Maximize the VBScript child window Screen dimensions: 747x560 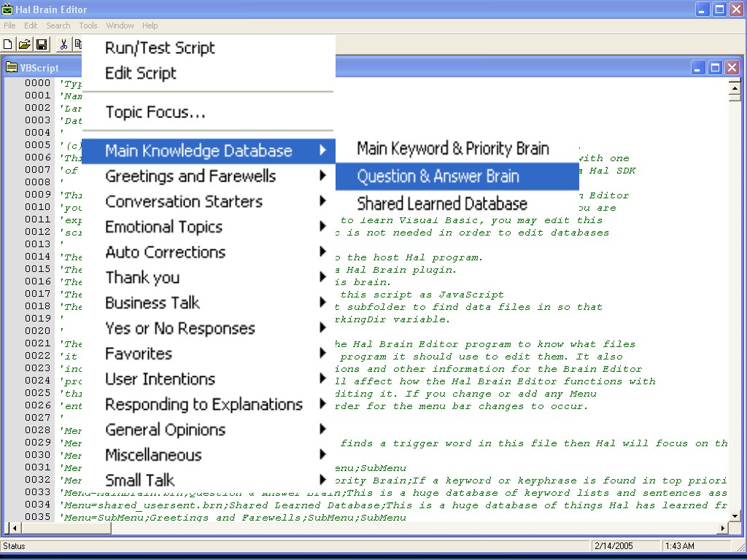point(715,68)
